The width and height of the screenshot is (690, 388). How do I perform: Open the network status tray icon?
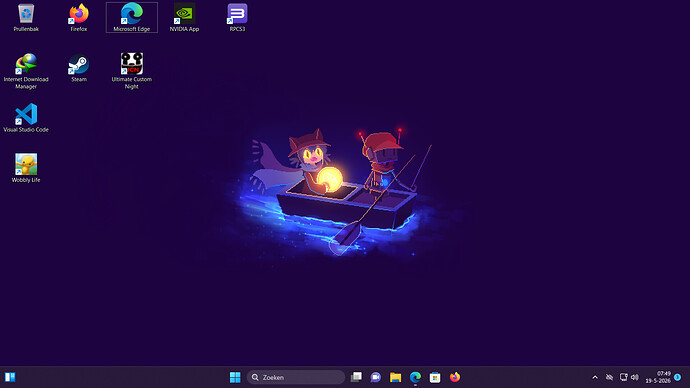(624, 377)
